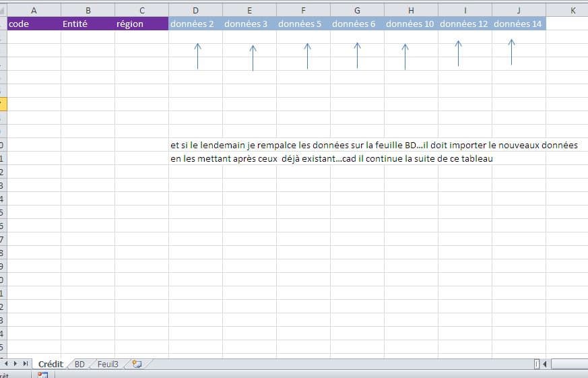Select column G header
This screenshot has height=378, width=588.
pos(357,11)
